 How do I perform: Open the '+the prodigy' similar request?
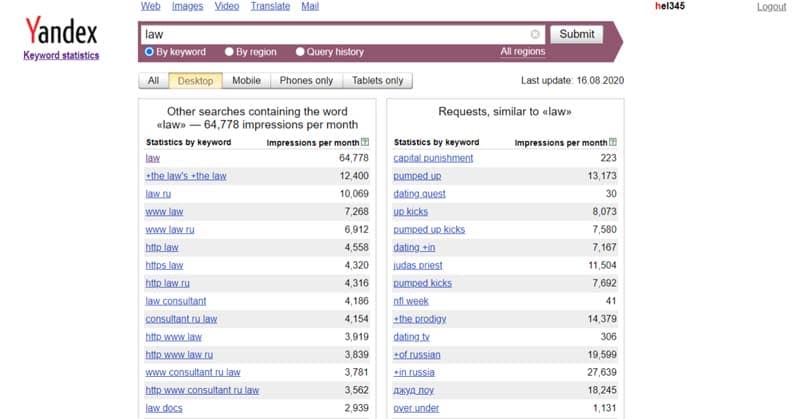coord(420,319)
